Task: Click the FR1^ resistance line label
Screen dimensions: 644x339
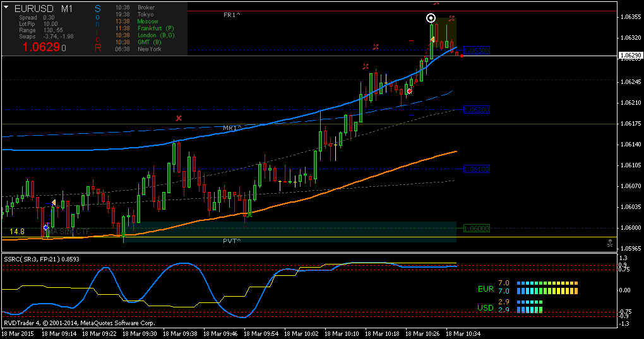Action: click(x=232, y=15)
